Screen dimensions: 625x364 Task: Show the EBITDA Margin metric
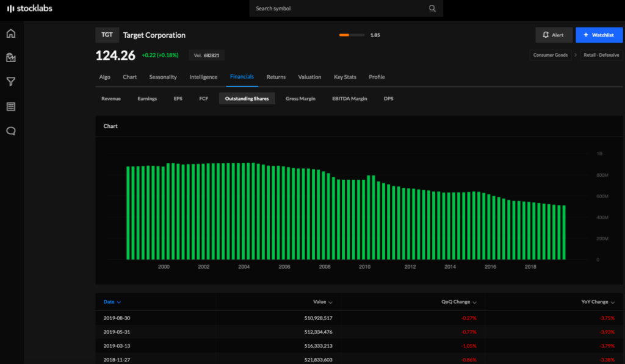click(350, 98)
